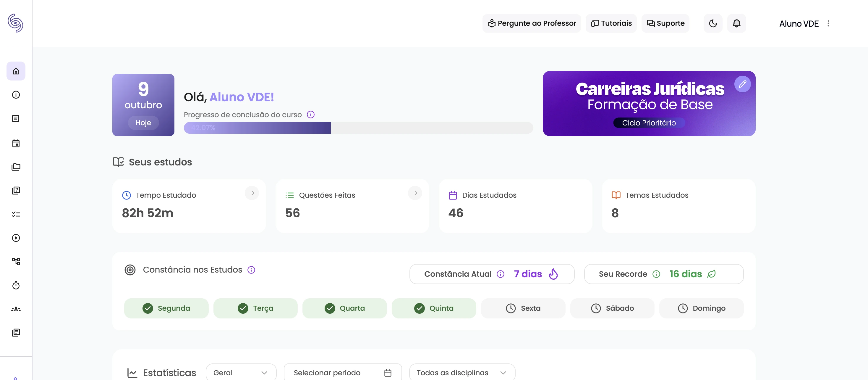Click the mind map icon in the sidebar

click(x=16, y=262)
